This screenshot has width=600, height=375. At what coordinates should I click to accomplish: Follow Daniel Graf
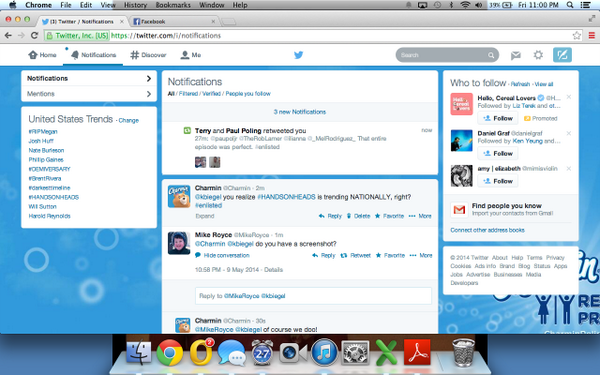[498, 154]
